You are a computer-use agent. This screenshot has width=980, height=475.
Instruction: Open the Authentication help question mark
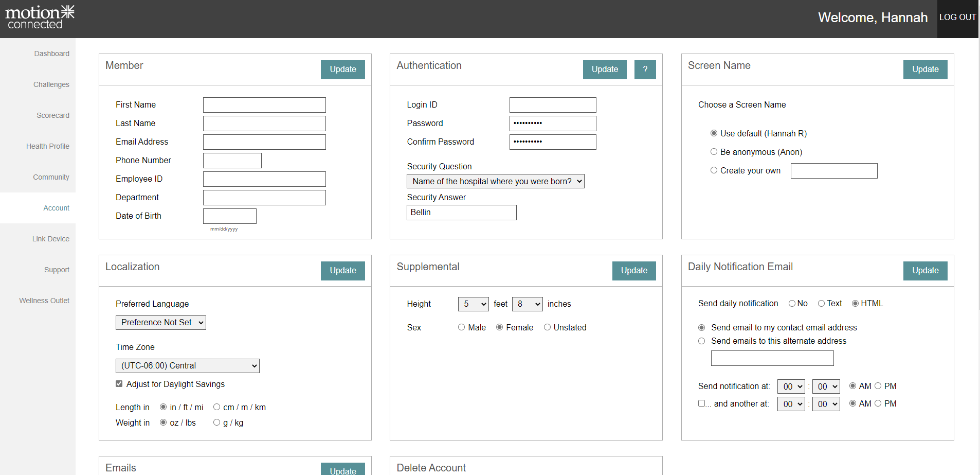click(645, 69)
